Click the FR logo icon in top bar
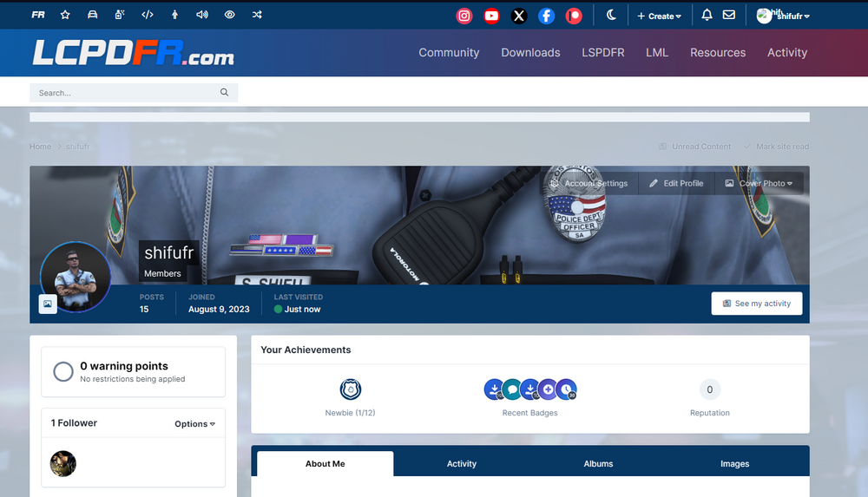 (38, 15)
